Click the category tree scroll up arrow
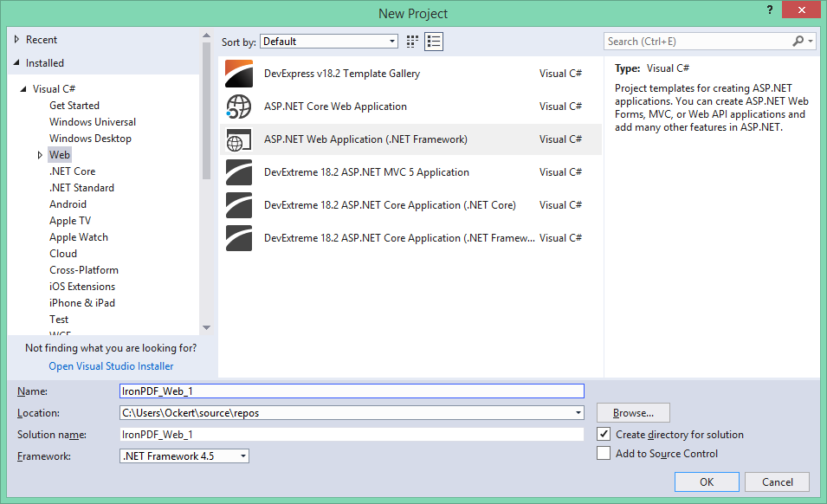Viewport: 827px width, 504px height. click(x=206, y=36)
